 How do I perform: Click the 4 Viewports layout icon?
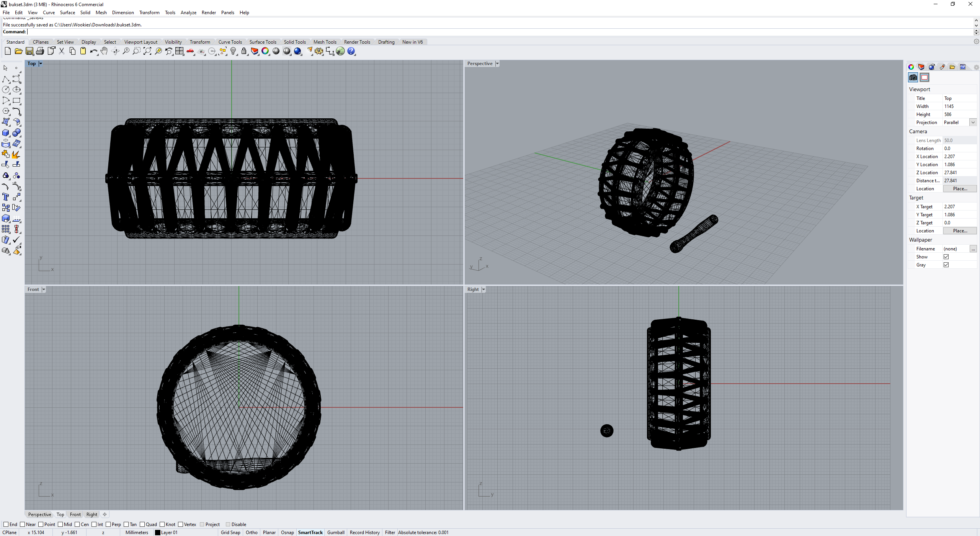click(x=180, y=51)
